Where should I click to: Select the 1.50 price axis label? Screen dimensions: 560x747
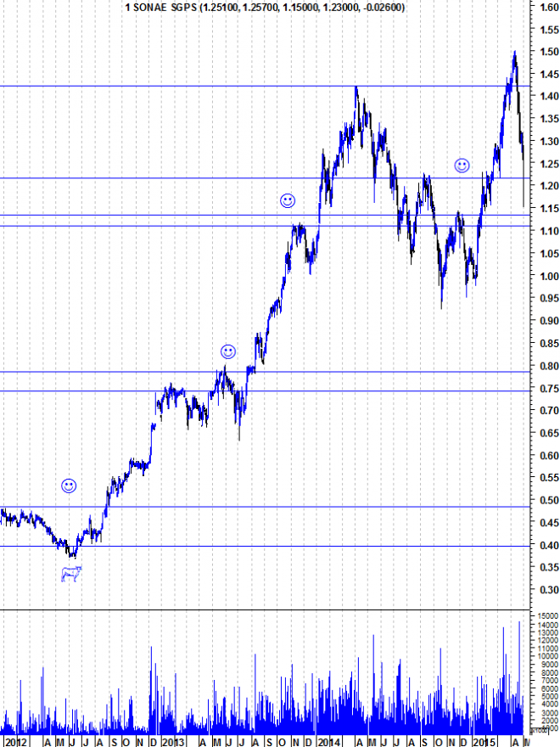point(550,52)
